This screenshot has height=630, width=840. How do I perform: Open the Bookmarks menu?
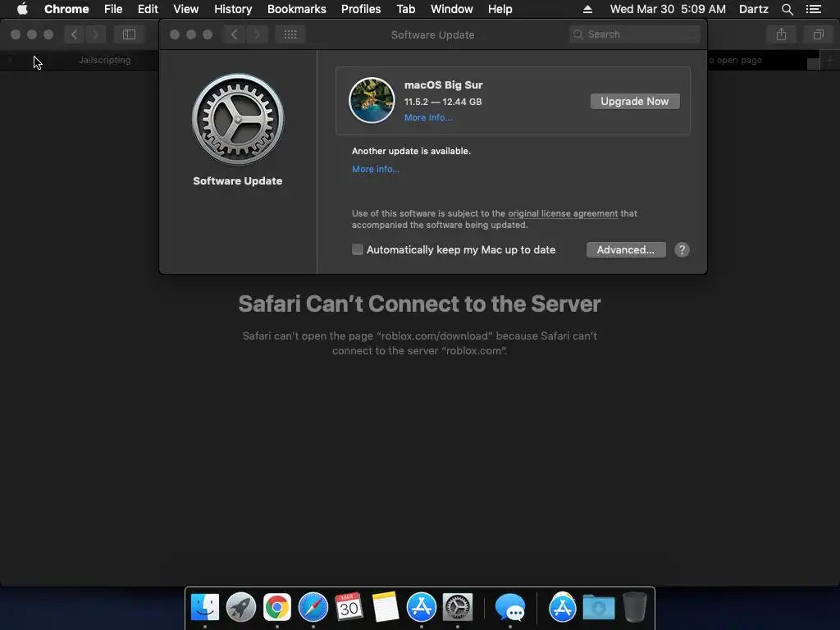297,9
